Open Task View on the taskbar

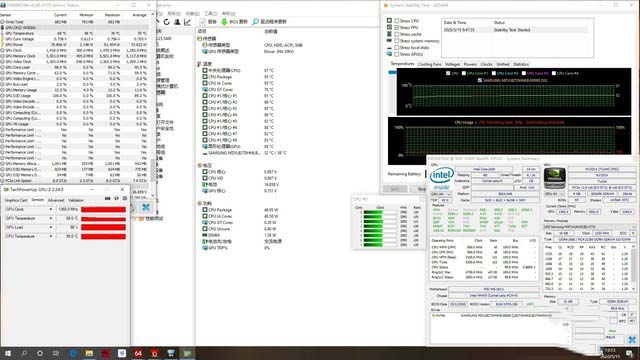point(56,353)
